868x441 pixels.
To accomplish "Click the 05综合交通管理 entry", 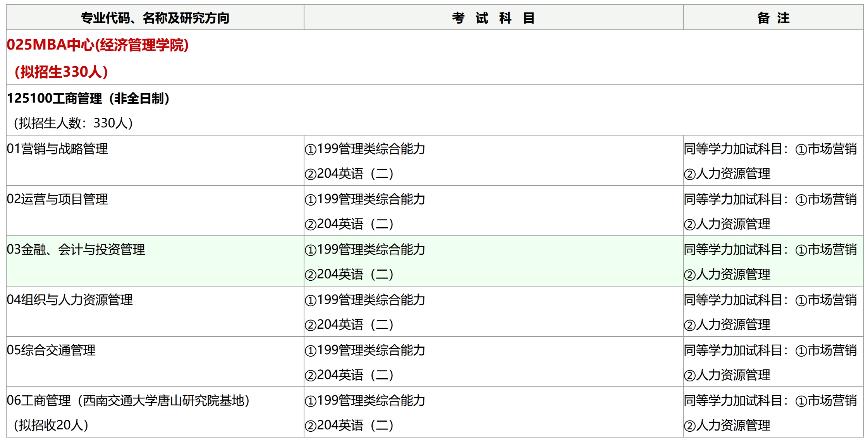I will pos(51,350).
